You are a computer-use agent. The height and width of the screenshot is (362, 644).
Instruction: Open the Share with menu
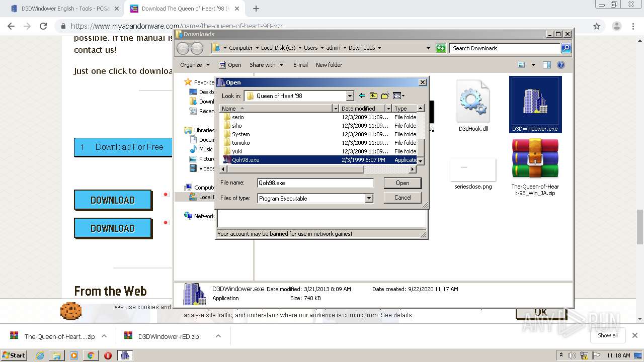click(x=266, y=65)
